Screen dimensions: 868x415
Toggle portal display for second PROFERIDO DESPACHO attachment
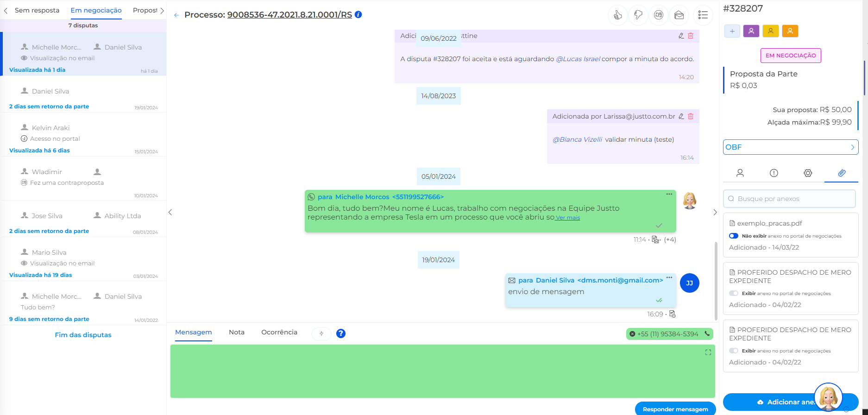coord(734,351)
